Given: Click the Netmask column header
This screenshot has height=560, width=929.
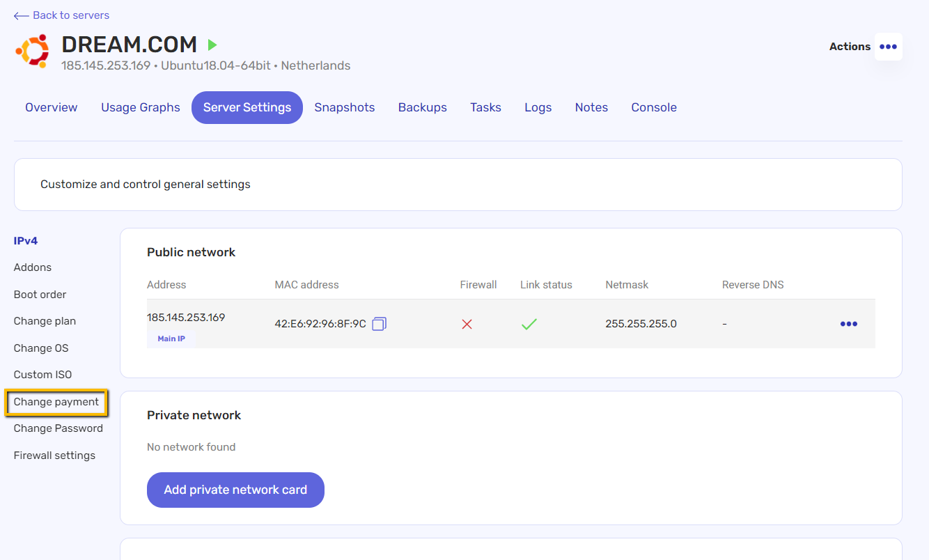Looking at the screenshot, I should [x=627, y=285].
